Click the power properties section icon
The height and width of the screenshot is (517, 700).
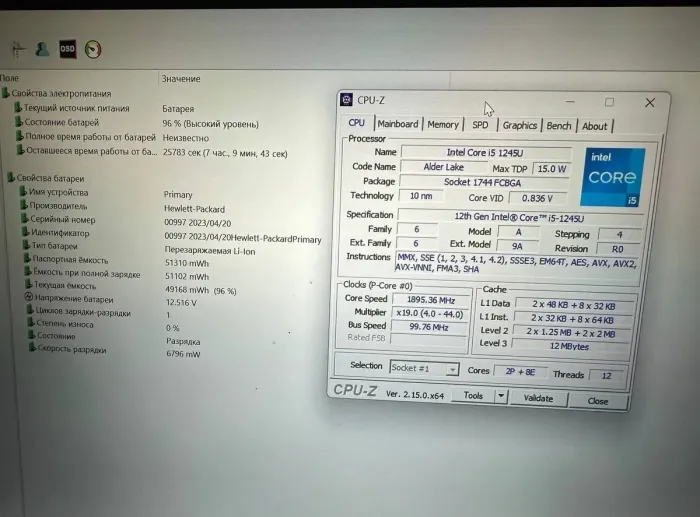tap(6, 93)
